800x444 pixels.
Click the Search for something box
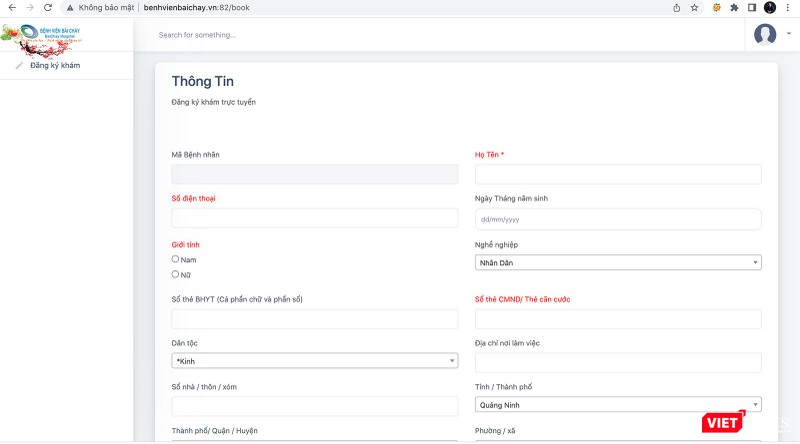point(300,35)
